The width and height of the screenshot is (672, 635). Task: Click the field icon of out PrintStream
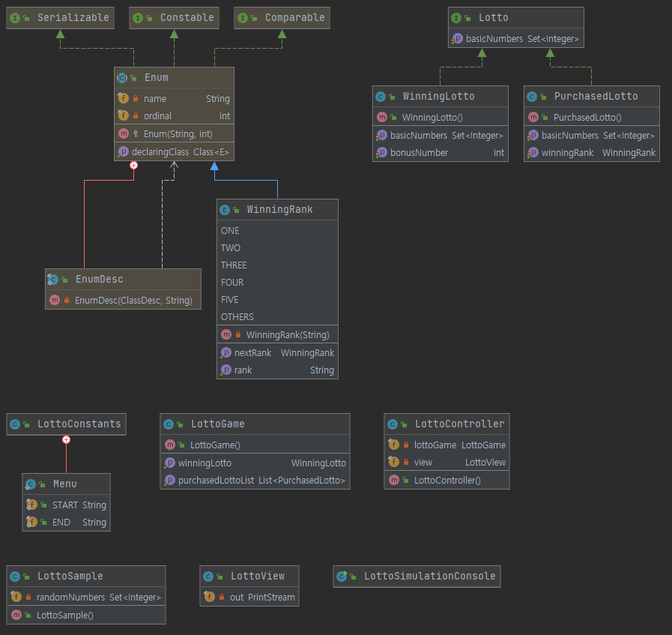tap(210, 597)
